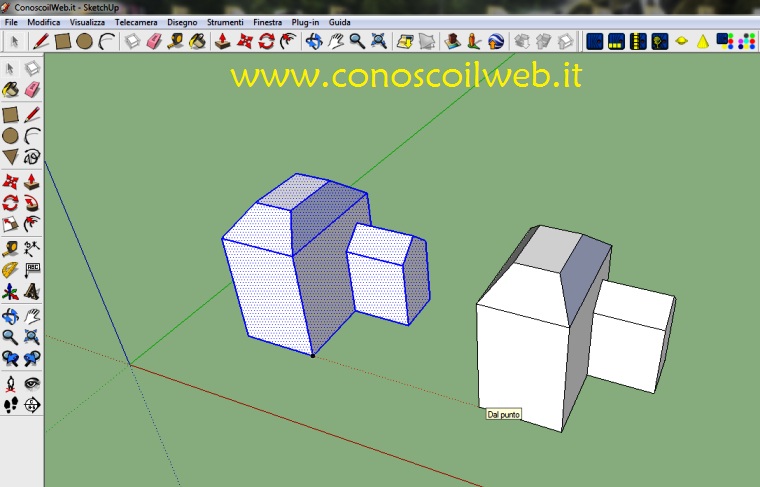Choose the Walk footprints tool
Image resolution: width=760 pixels, height=487 pixels.
[10, 405]
